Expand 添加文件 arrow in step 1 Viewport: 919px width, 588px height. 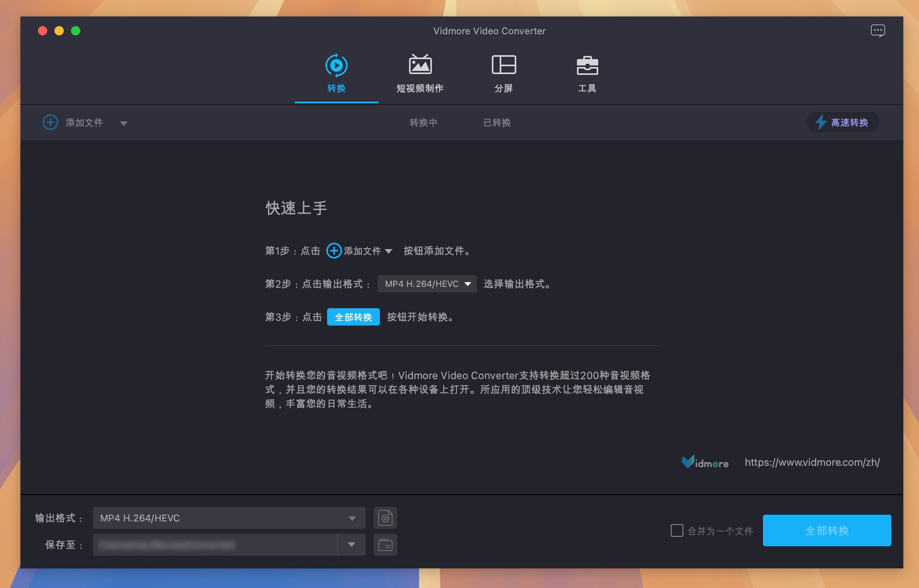coord(389,251)
